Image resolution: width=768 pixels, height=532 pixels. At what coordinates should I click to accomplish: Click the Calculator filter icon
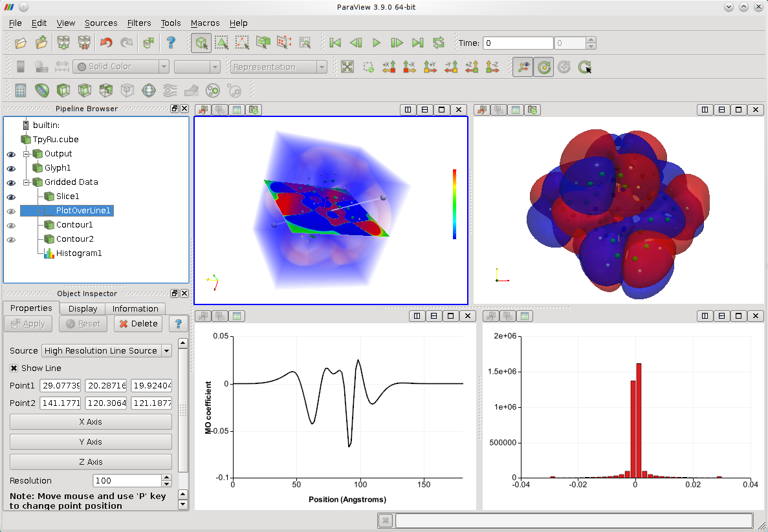tap(21, 90)
